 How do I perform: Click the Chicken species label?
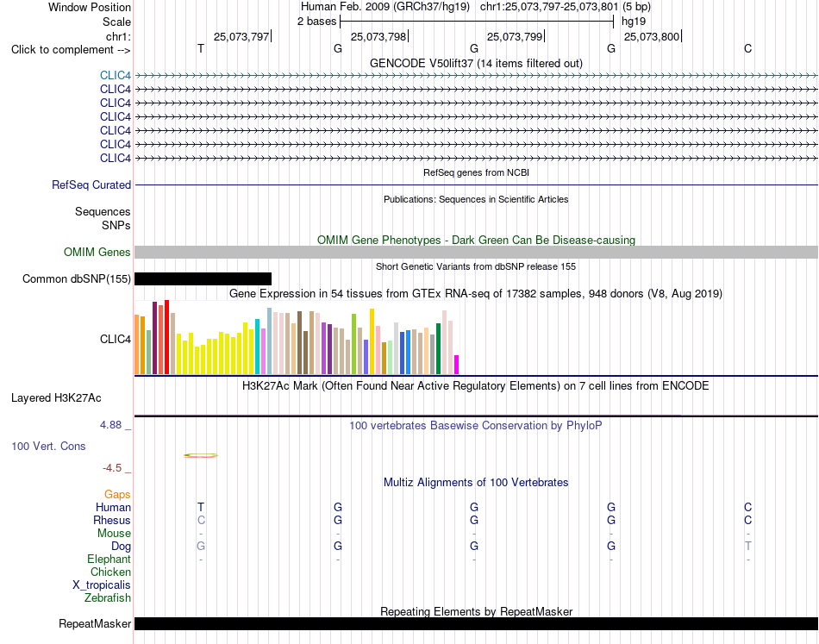click(110, 572)
